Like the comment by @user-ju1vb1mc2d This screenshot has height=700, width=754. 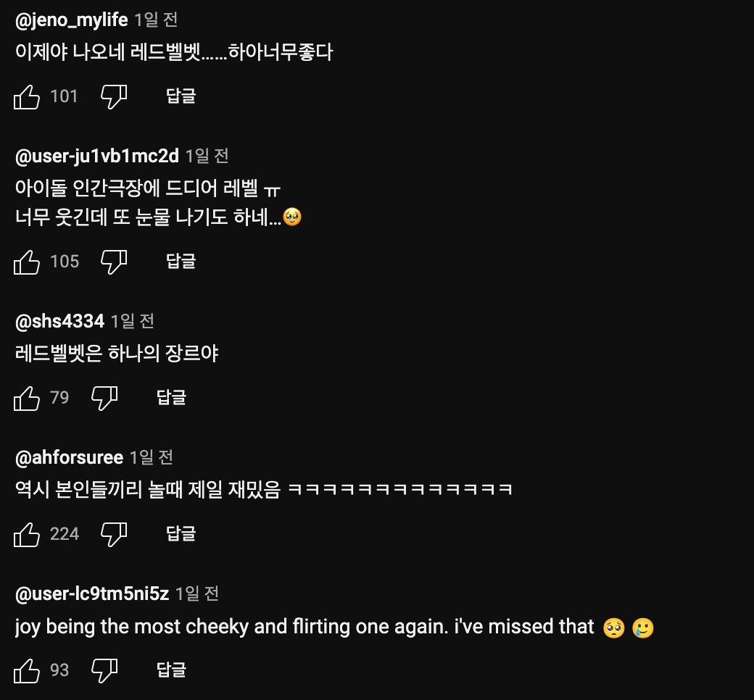[x=27, y=262]
